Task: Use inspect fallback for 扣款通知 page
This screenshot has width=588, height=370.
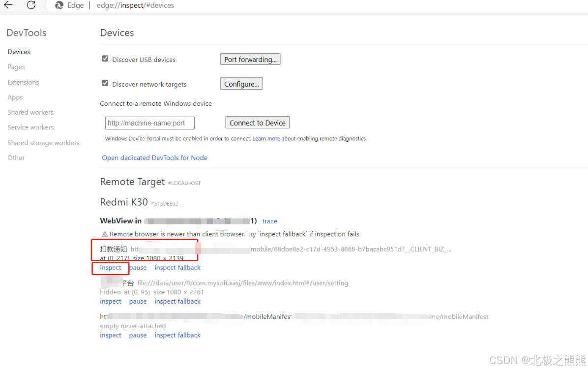Action: tap(177, 268)
